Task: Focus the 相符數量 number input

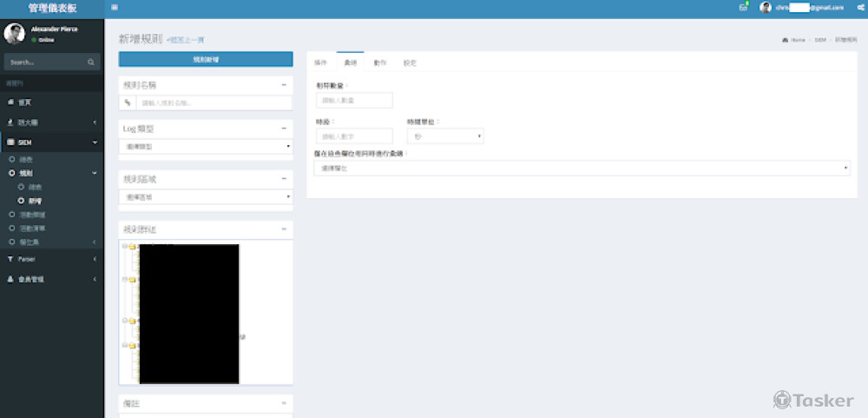Action: [x=354, y=100]
